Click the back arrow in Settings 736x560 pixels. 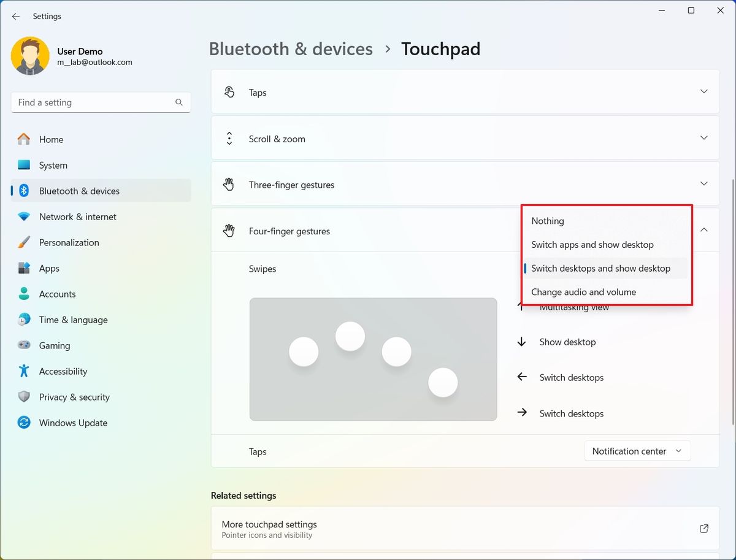coord(15,17)
